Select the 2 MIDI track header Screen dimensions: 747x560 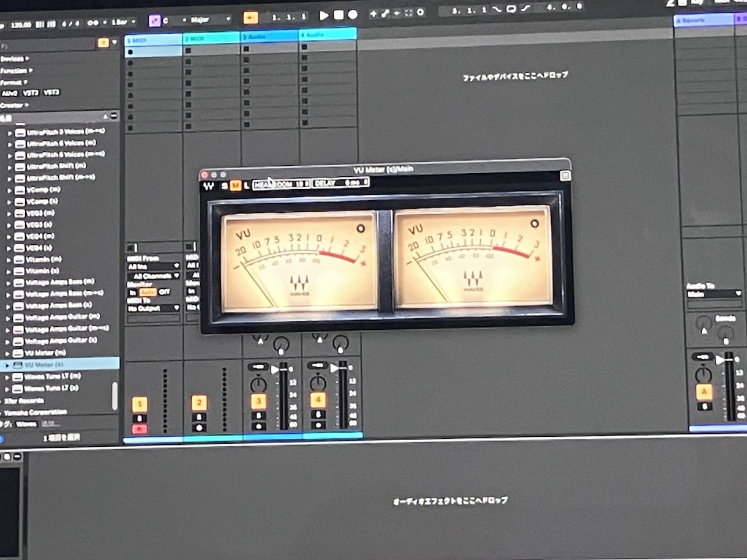[x=211, y=38]
